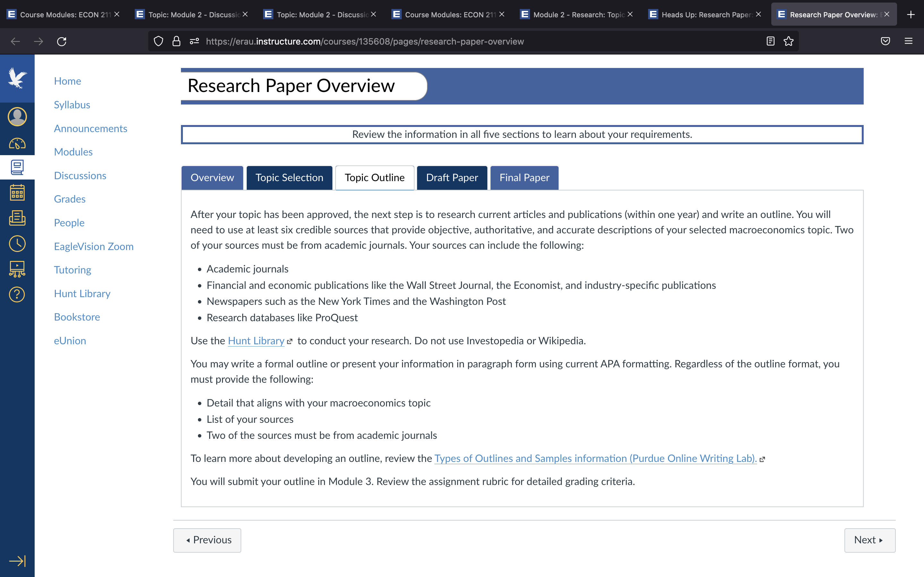
Task: Open site permissions icon in address bar
Action: pyautogui.click(x=194, y=41)
